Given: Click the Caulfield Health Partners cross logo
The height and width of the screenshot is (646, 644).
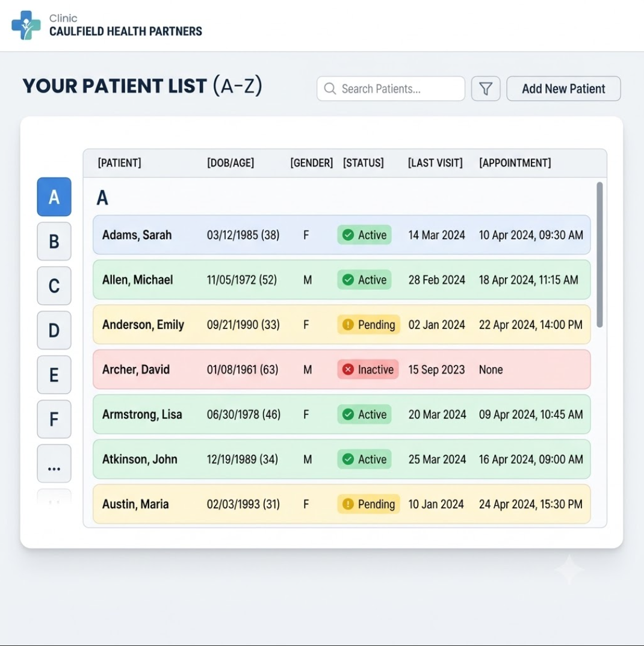Looking at the screenshot, I should (x=26, y=25).
